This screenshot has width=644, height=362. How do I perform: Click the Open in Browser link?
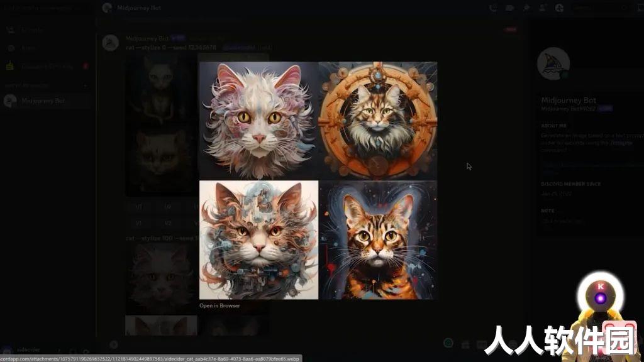pyautogui.click(x=219, y=306)
